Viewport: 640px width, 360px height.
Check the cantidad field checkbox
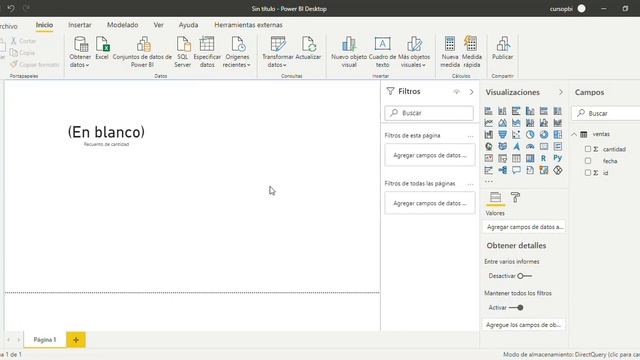(x=588, y=149)
